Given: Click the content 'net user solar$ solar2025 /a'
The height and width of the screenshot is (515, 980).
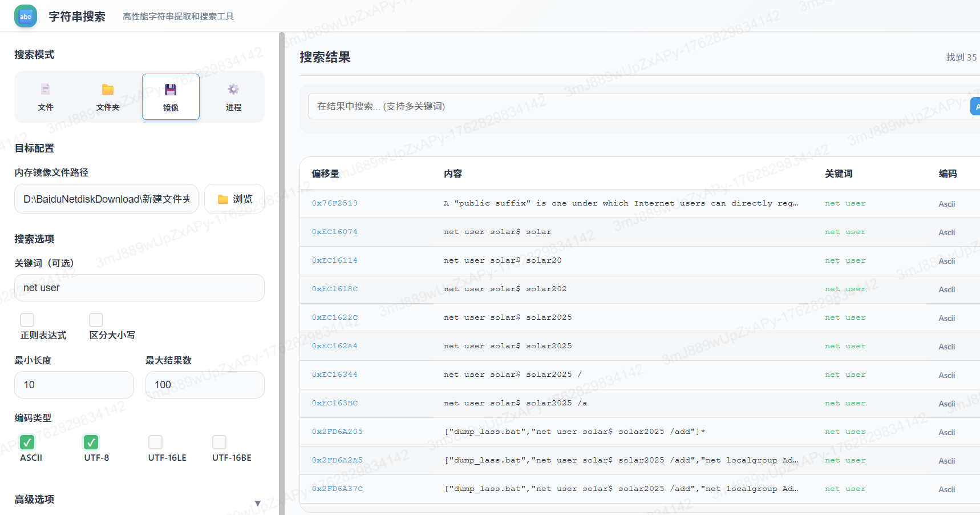Looking at the screenshot, I should (x=516, y=403).
